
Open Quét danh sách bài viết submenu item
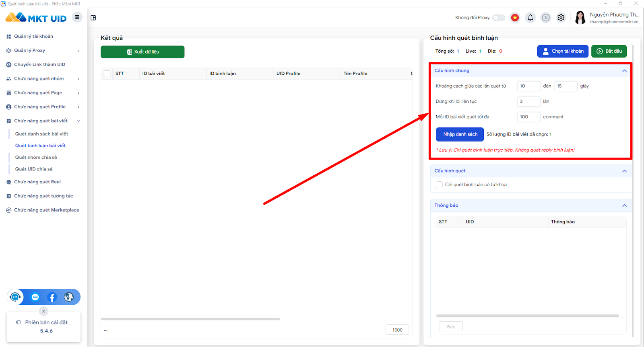tap(41, 134)
